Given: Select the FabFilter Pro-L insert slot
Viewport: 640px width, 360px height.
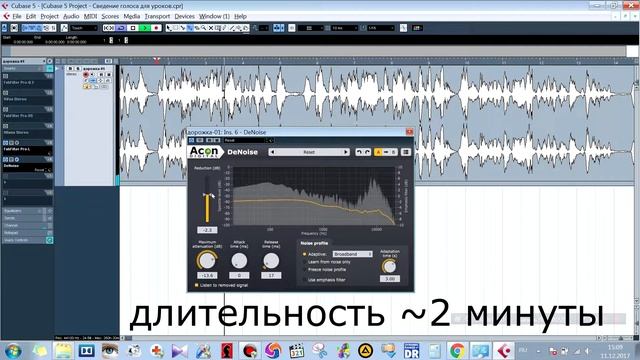Looking at the screenshot, I should pyautogui.click(x=27, y=150).
